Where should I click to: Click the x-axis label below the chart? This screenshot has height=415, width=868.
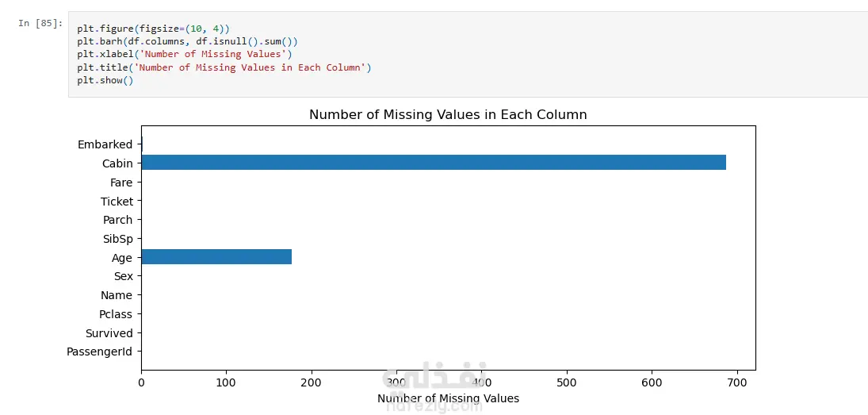pyautogui.click(x=448, y=398)
